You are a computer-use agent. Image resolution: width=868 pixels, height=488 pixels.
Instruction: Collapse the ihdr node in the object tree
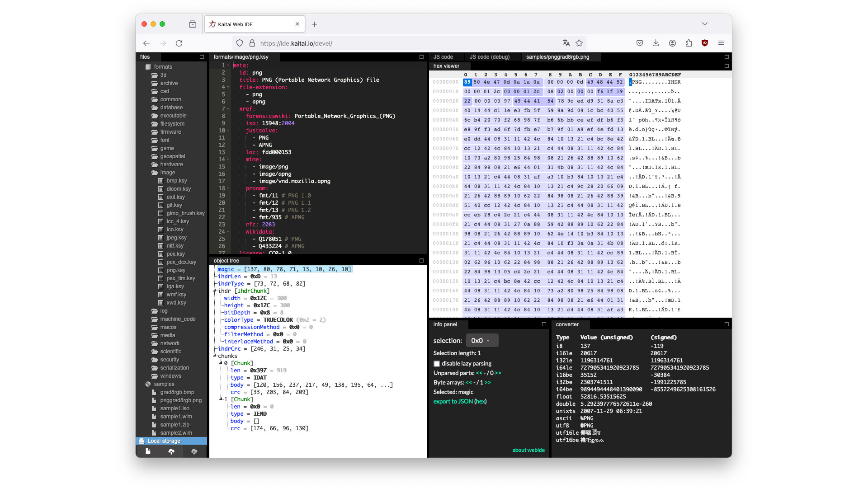coord(215,291)
